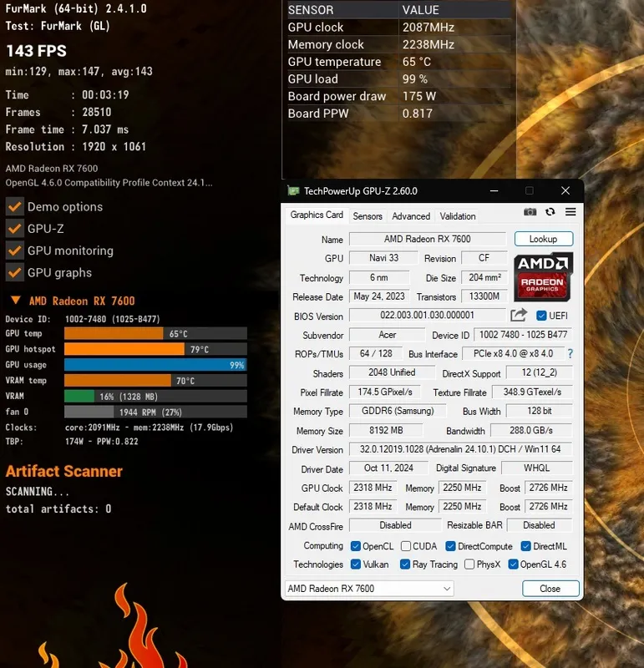The height and width of the screenshot is (668, 644).
Task: Switch to the Graphics Card tab
Action: point(317,215)
